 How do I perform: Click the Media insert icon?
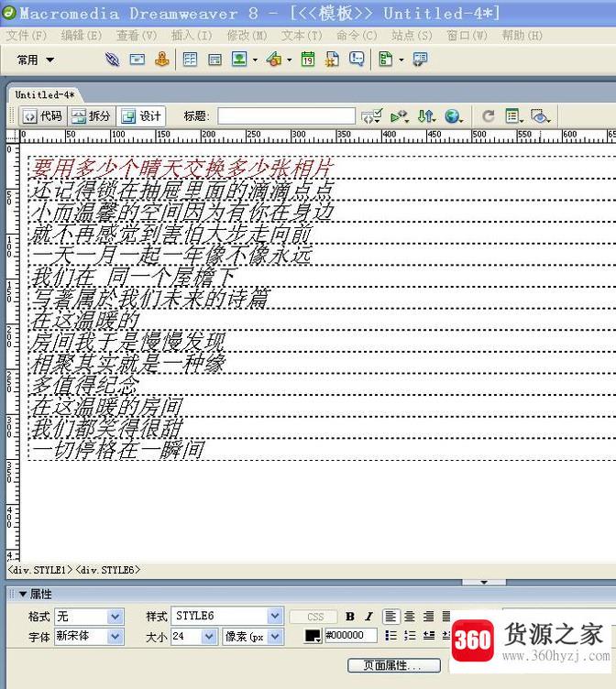[x=274, y=59]
